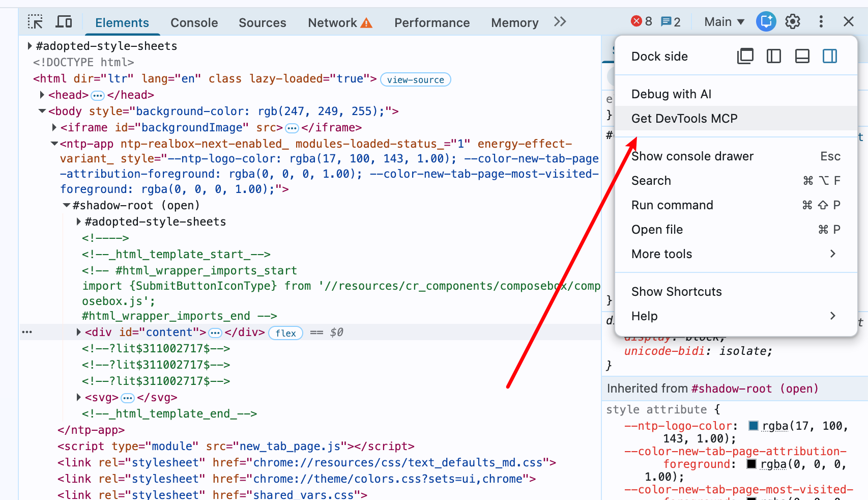Viewport: 868px width, 500px height.
Task: Open row actions dots beside content div
Action: [27, 332]
